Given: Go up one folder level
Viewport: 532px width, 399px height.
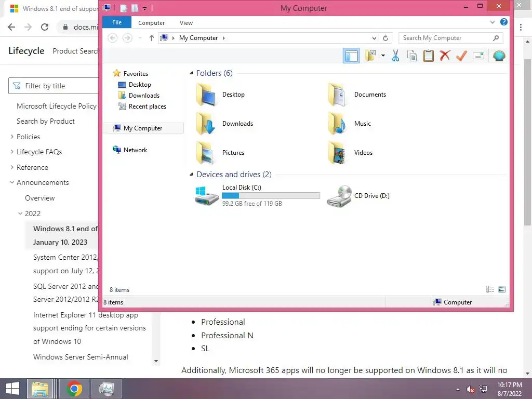Looking at the screenshot, I should coord(152,38).
